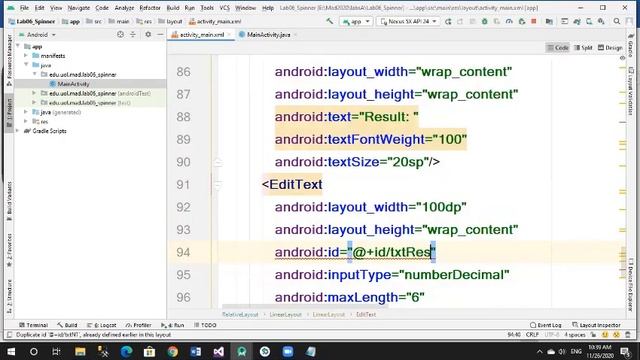This screenshot has width=640, height=360.
Task: Open the TODO tool window
Action: click(x=205, y=325)
